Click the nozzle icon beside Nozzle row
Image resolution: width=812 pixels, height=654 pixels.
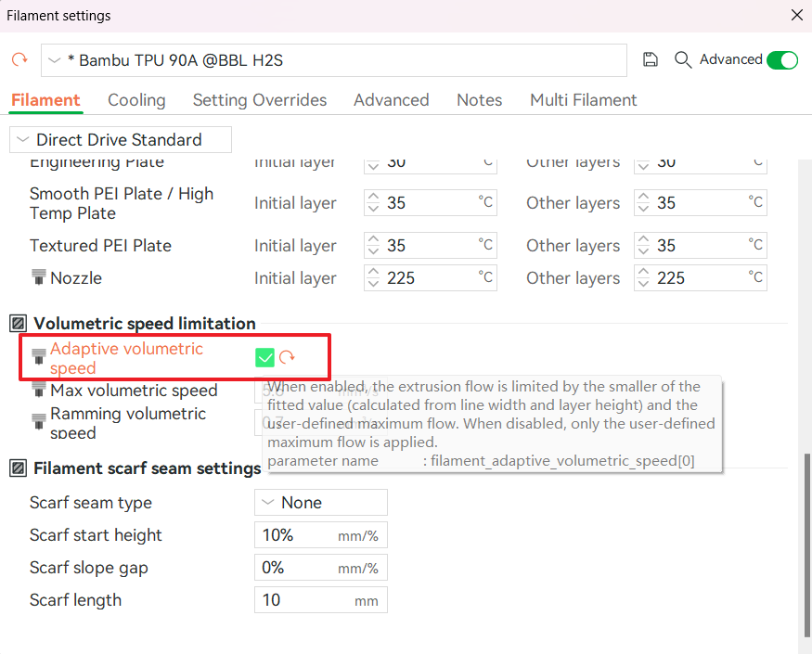(38, 277)
